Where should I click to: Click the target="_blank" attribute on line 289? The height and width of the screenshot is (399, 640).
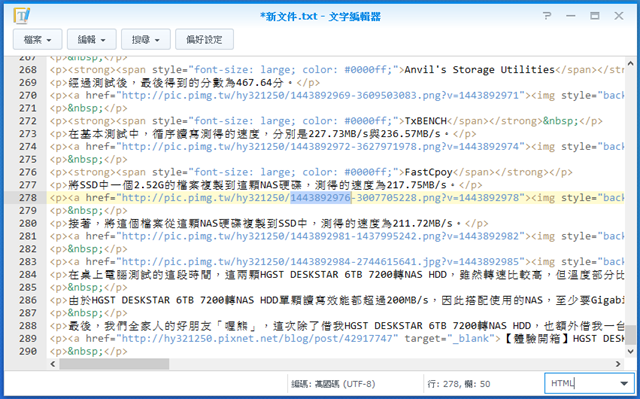point(449,339)
